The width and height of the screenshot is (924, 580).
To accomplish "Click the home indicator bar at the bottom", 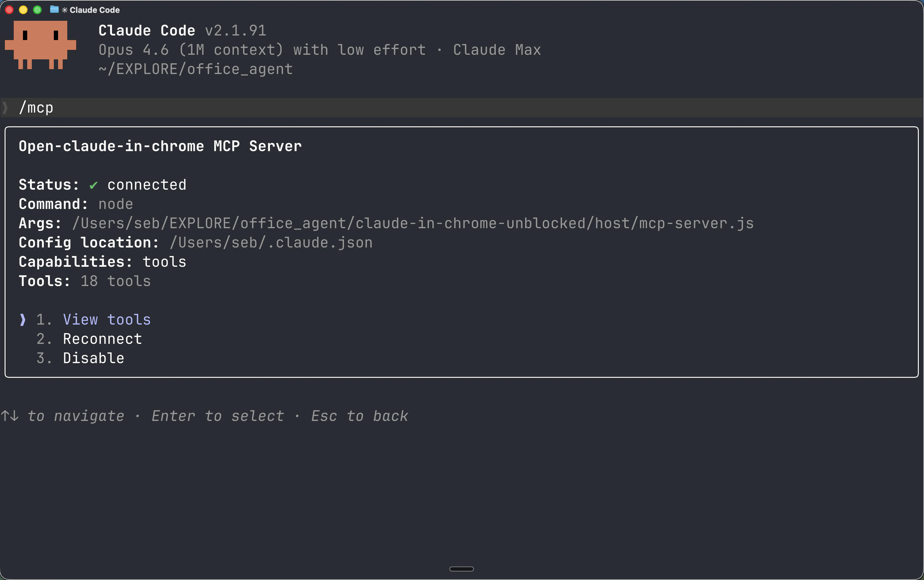I will (x=462, y=569).
